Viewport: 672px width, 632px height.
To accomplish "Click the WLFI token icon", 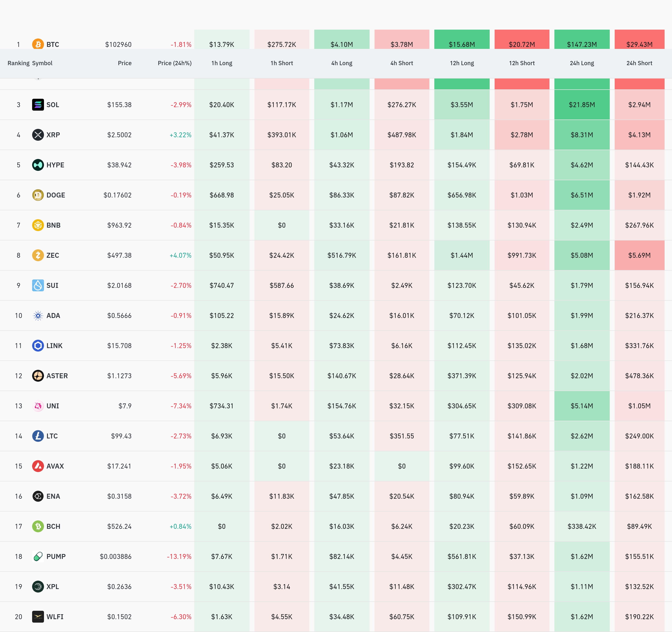I will [x=38, y=616].
